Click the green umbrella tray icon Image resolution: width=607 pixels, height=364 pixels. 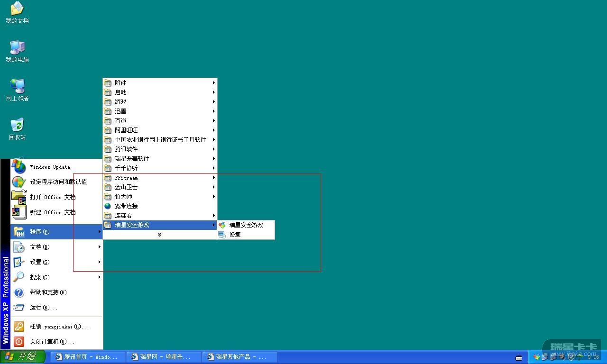[x=579, y=357]
